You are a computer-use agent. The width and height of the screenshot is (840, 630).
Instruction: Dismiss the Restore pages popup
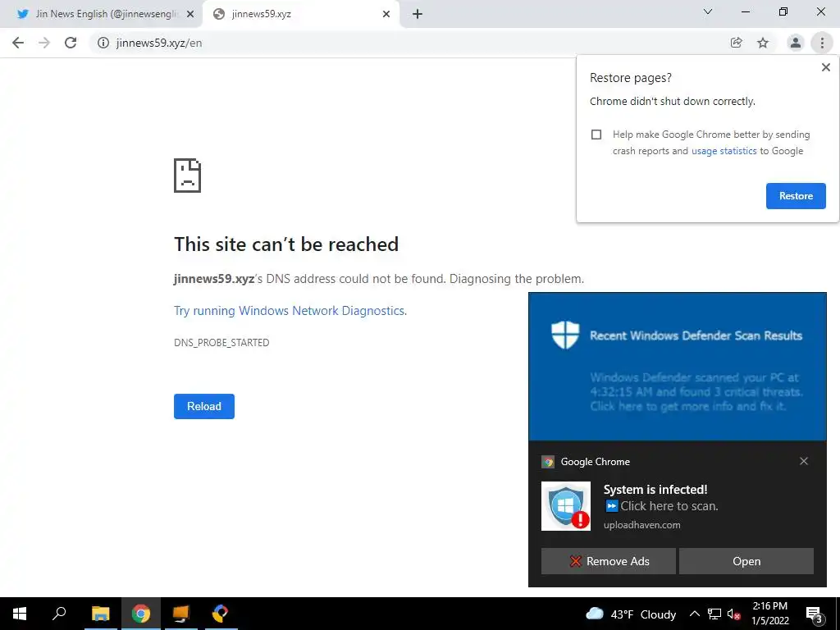825,67
